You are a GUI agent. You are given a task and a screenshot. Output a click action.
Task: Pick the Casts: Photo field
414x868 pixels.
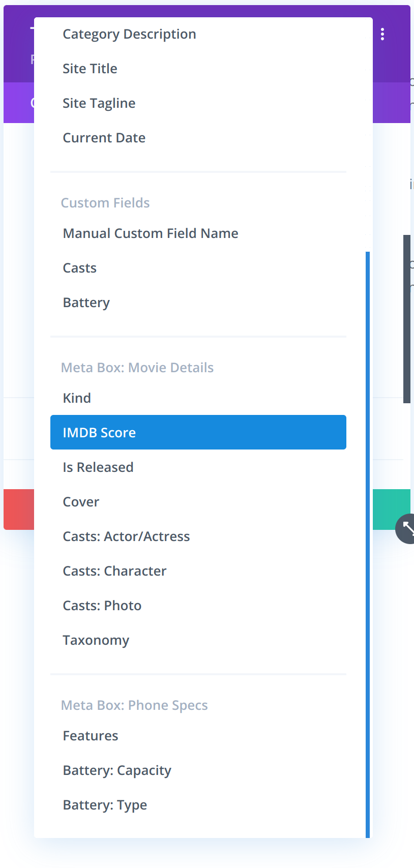pyautogui.click(x=102, y=606)
